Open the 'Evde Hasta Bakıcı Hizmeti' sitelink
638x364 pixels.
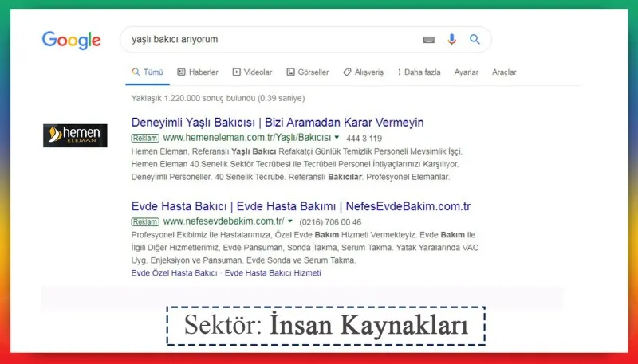[273, 273]
